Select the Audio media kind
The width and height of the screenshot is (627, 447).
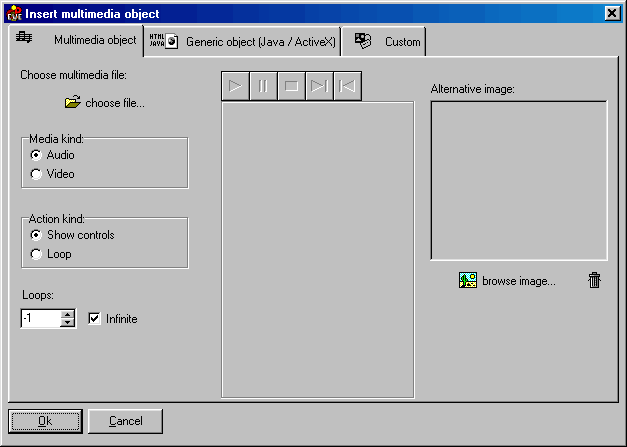(x=37, y=155)
